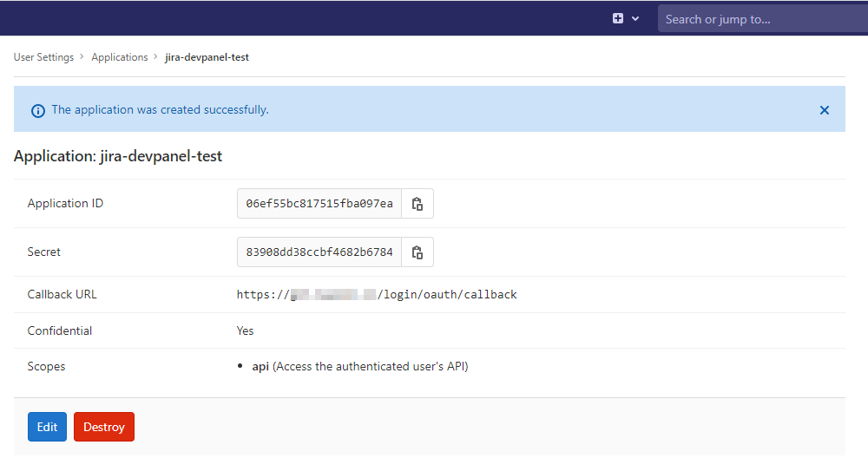This screenshot has height=458, width=868.
Task: Click the Secret value field
Action: point(319,252)
